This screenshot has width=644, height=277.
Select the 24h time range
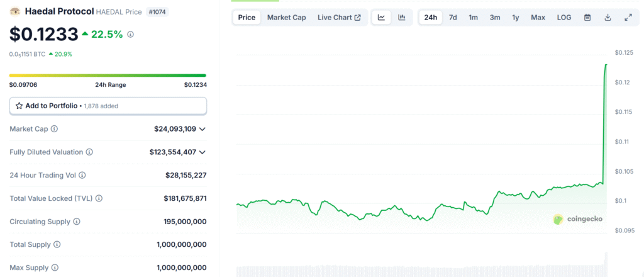[x=431, y=18]
